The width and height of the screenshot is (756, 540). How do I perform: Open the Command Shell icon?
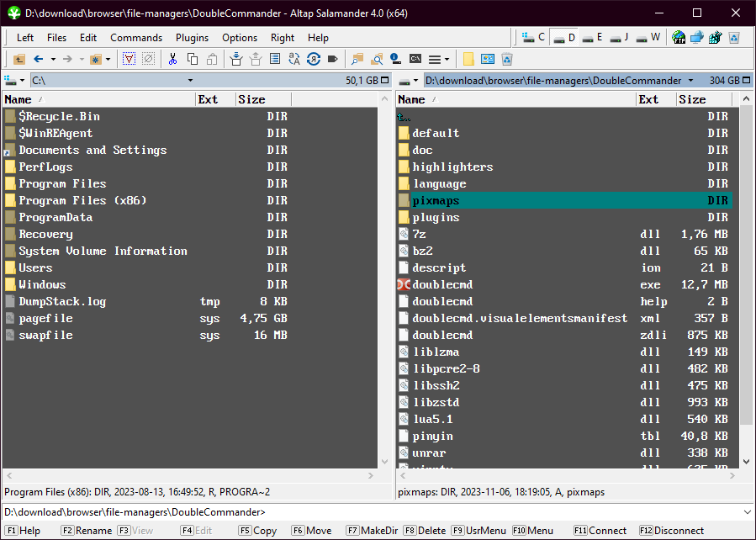[x=415, y=59]
